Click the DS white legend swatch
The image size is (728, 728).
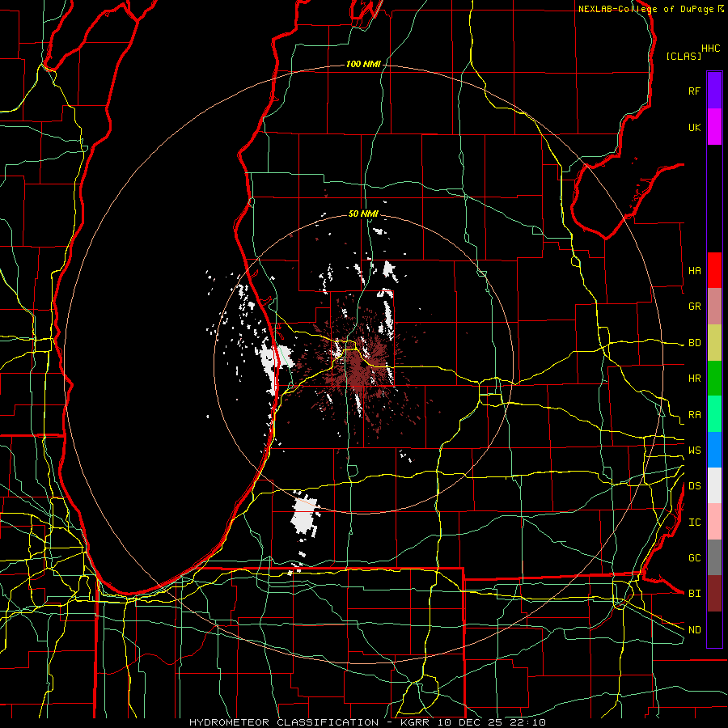pyautogui.click(x=714, y=485)
